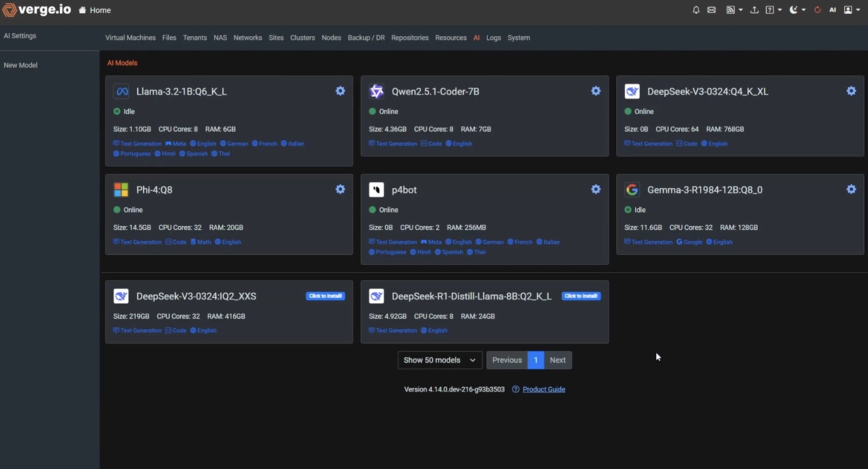Install DeepSeek-V3-0324:IQ2_XXS via Click to Install
Screen dimensions: 868x469
pyautogui.click(x=325, y=296)
